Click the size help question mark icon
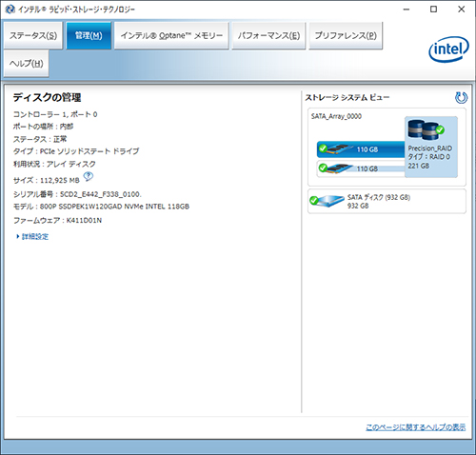 [x=89, y=176]
